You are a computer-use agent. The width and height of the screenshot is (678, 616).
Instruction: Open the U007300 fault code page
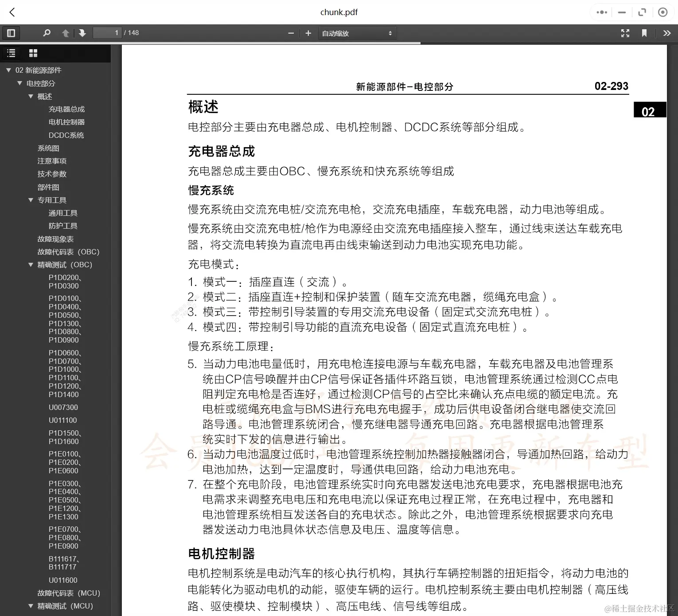point(63,407)
